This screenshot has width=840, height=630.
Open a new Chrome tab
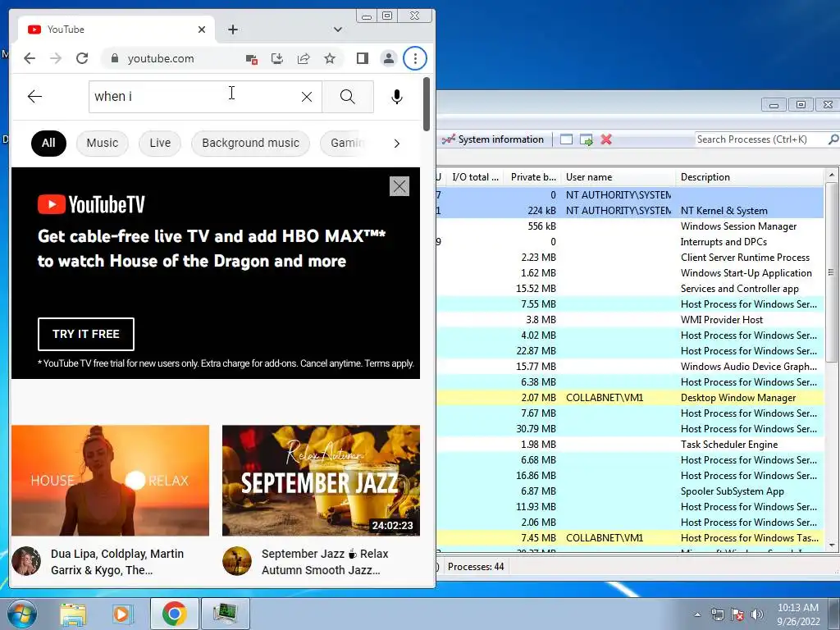coord(232,30)
